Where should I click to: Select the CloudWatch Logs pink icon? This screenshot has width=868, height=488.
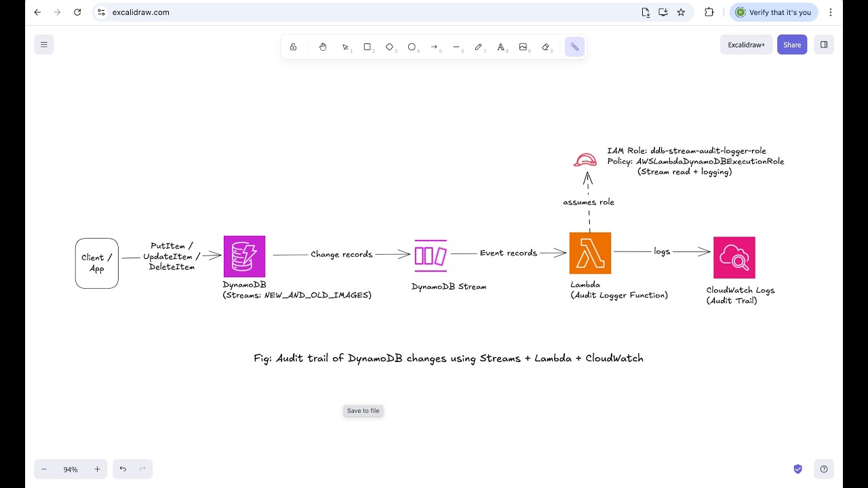[x=734, y=258]
